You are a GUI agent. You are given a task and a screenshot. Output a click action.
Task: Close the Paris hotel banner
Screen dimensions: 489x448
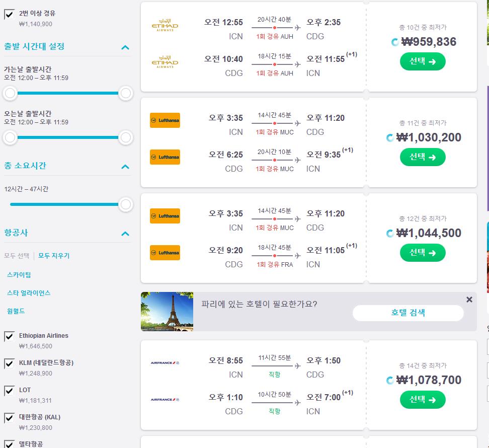pyautogui.click(x=469, y=300)
